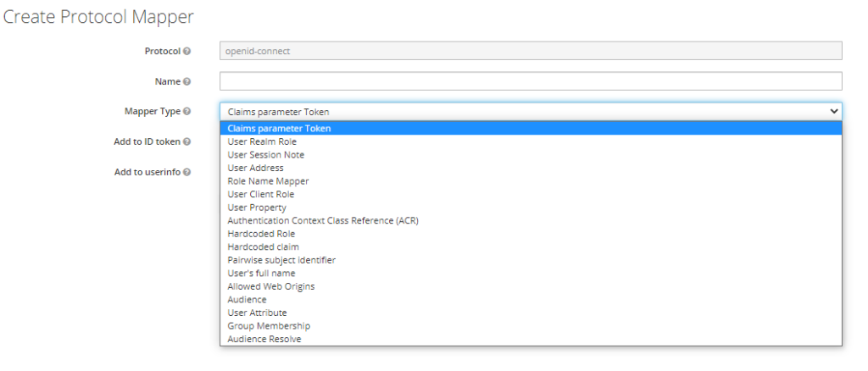Click the help icon next to Protocol
The height and width of the screenshot is (371, 868).
[x=187, y=51]
